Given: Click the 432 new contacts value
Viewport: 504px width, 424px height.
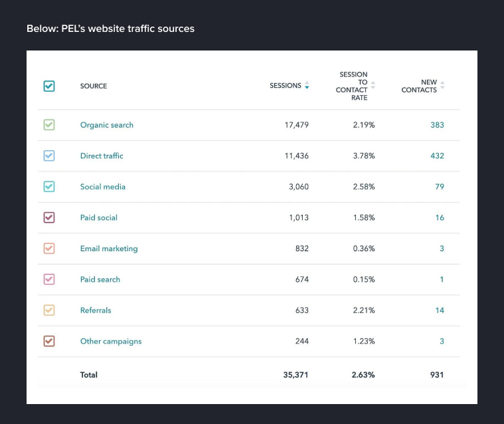Looking at the screenshot, I should [437, 156].
